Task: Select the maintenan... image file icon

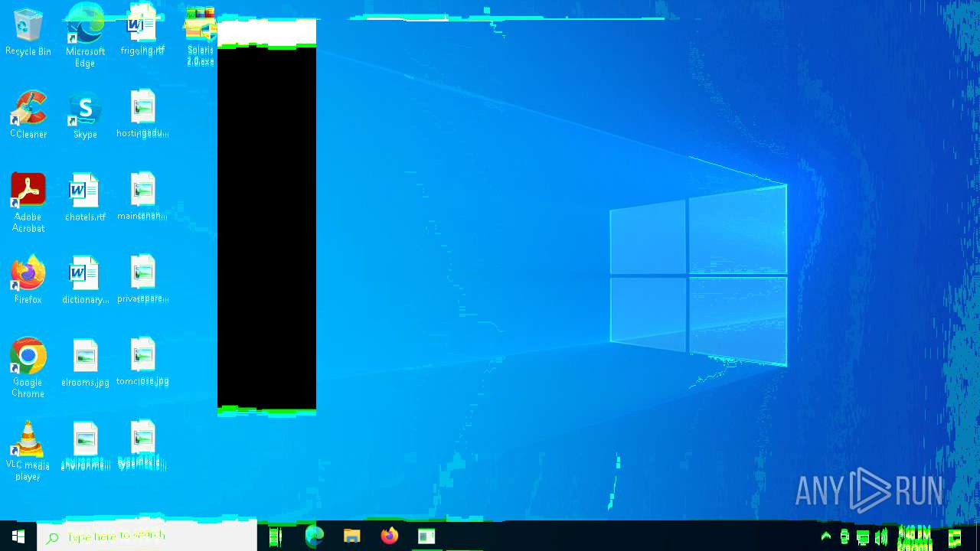Action: 142,197
